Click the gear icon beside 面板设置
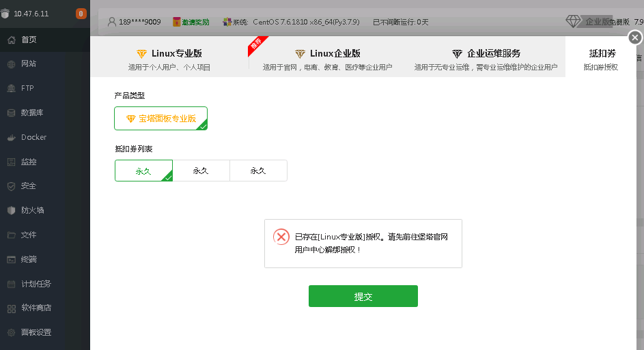This screenshot has width=644, height=350. [11, 332]
